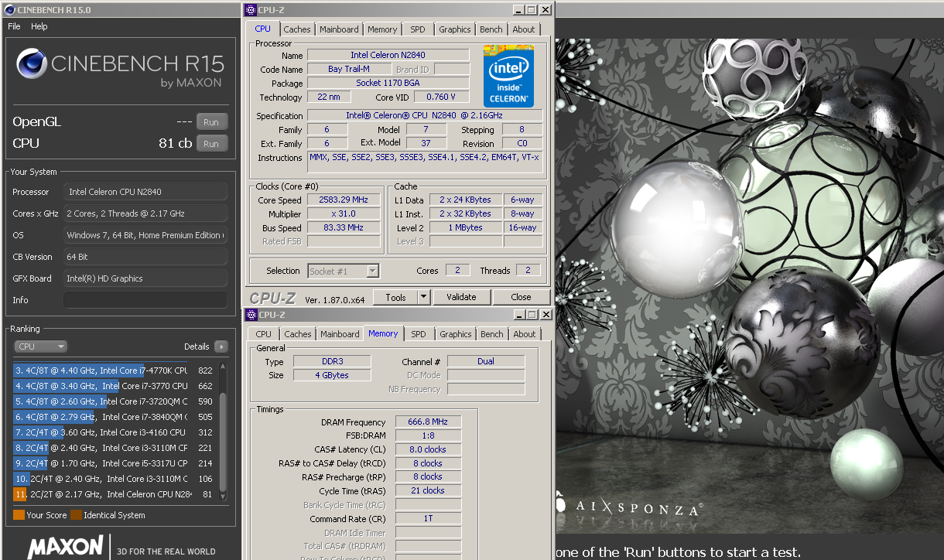Run the CPU benchmark
Screen dimensions: 944x560
point(211,144)
